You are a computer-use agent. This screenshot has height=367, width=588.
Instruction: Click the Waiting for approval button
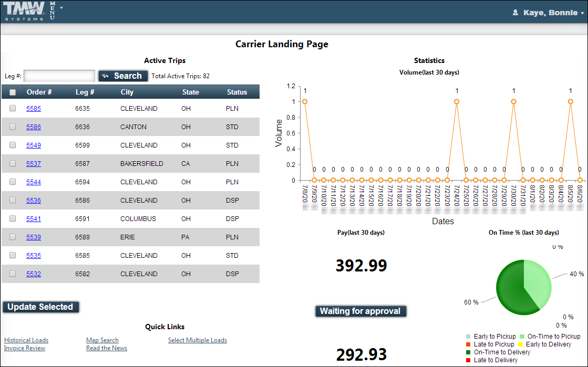360,311
